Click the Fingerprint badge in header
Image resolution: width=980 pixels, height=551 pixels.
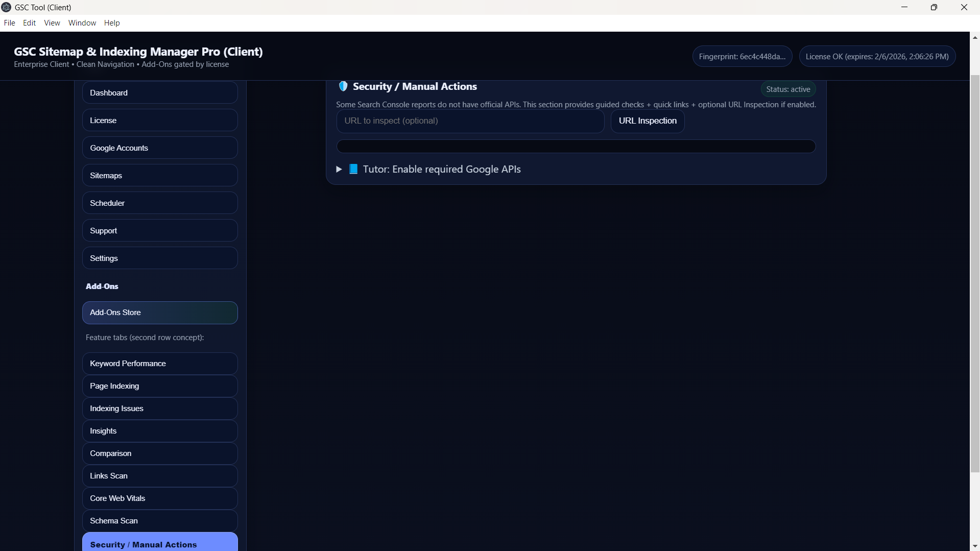pos(742,57)
